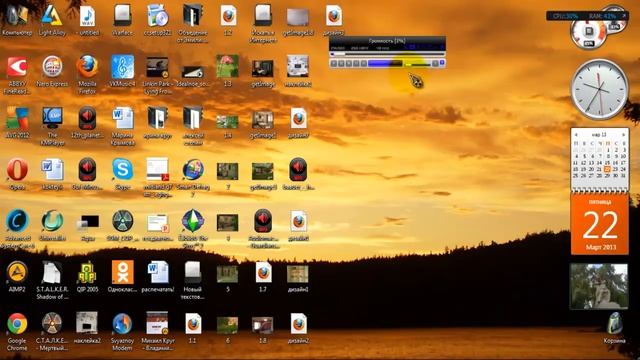Open the Skype shortcut
The image size is (640, 360).
click(x=122, y=174)
